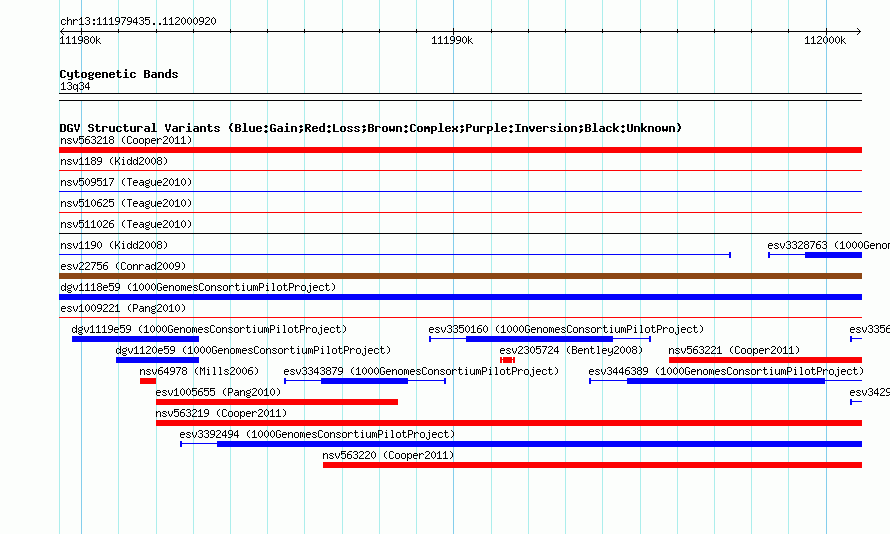Click nsv563220 (Cooper2011) label
The width and height of the screenshot is (890, 534).
[388, 455]
